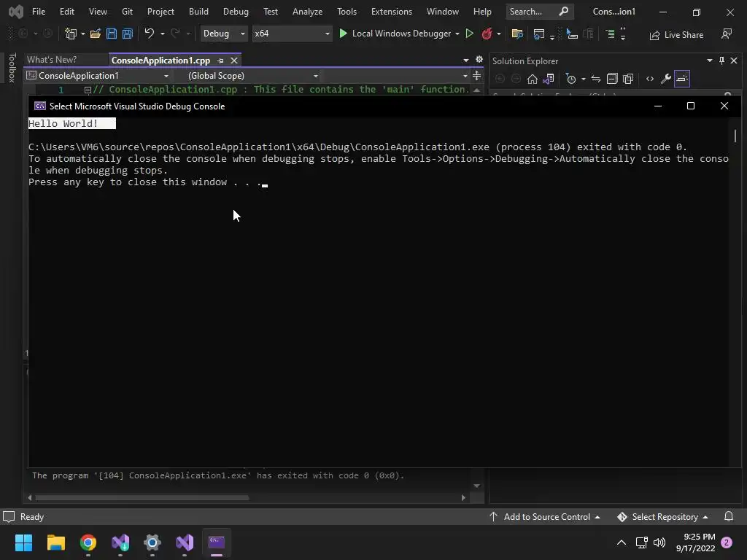Click the View Code brackets icon
Viewport: 747px width, 560px height.
650,79
